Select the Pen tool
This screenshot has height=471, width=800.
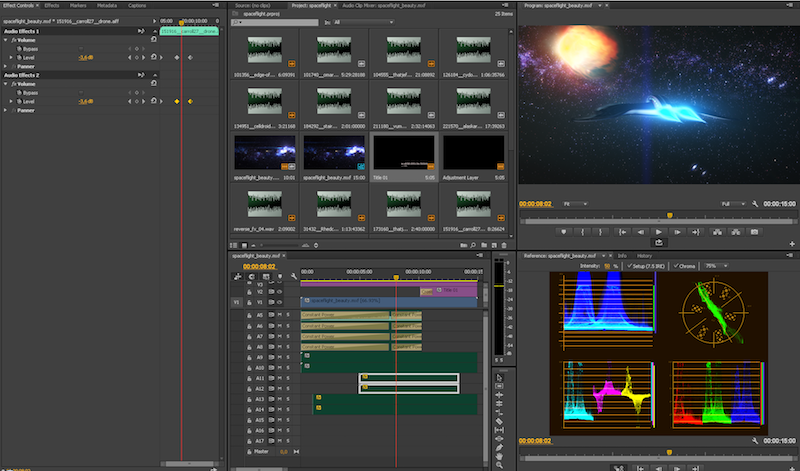pyautogui.click(x=499, y=448)
